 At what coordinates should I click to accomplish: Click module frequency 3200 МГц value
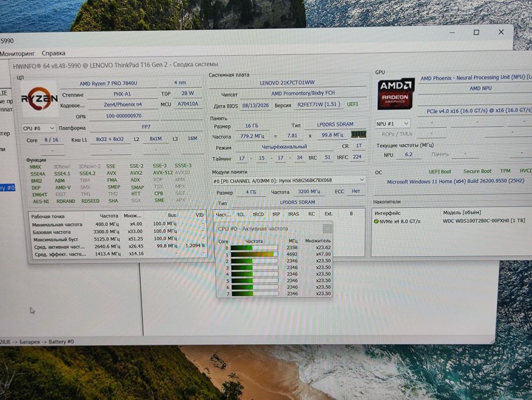tap(309, 191)
